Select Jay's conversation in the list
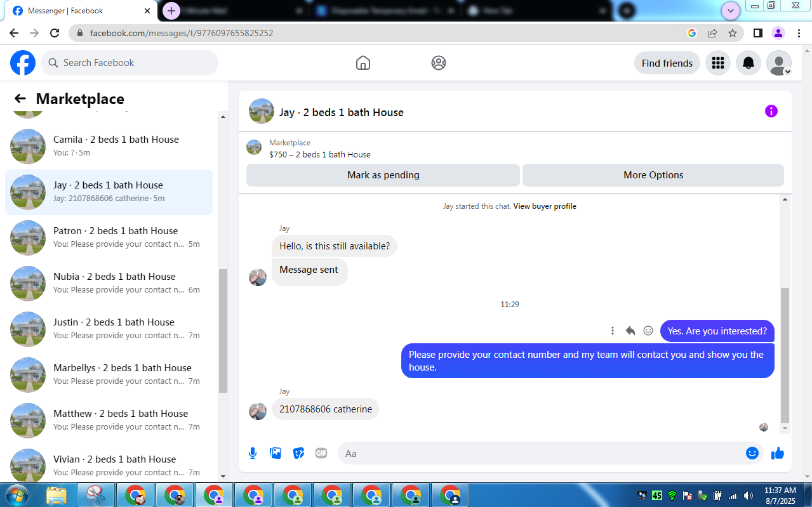Image resolution: width=812 pixels, height=507 pixels. point(109,192)
